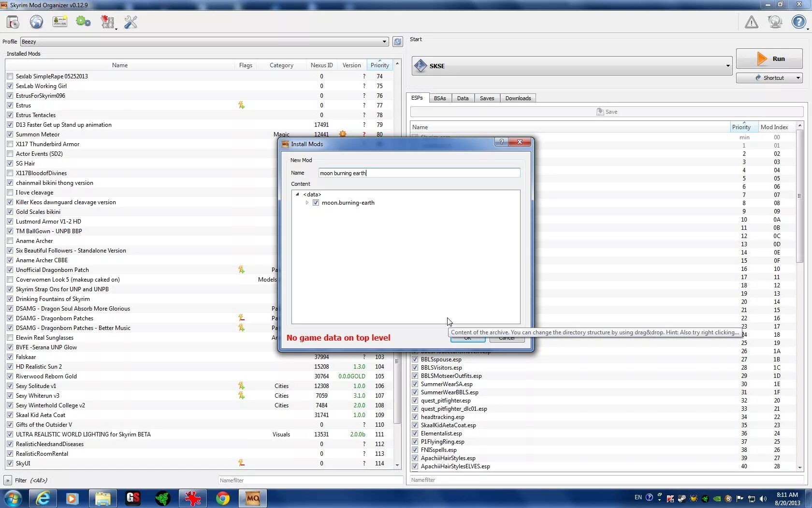812x508 pixels.
Task: Open the media player taskbar icon
Action: 72,498
